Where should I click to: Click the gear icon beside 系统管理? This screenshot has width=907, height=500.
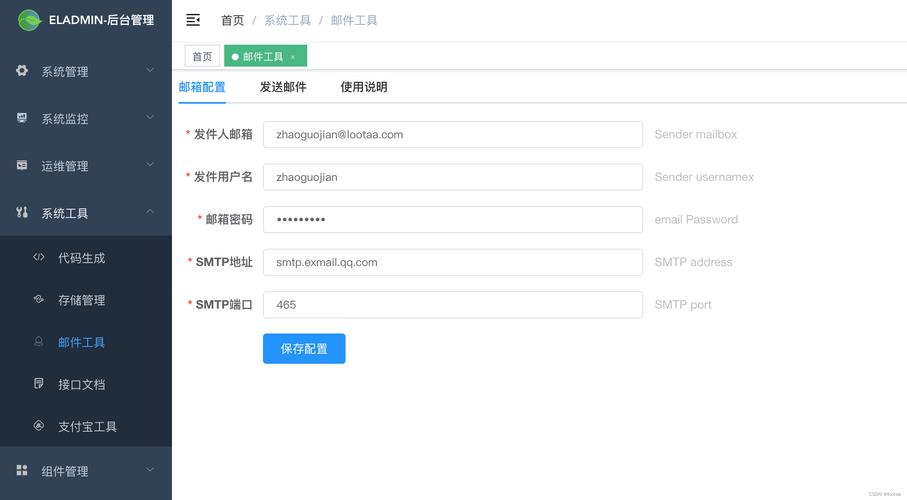(22, 71)
